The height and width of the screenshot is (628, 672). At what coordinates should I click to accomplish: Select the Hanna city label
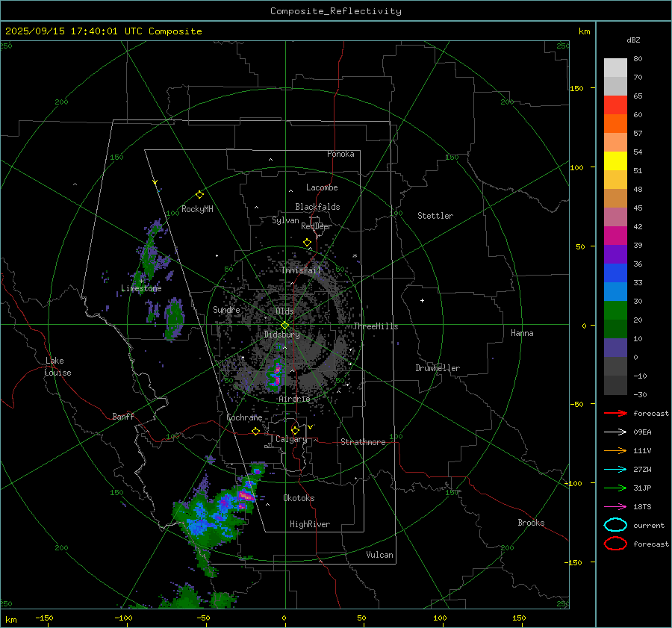pos(522,333)
